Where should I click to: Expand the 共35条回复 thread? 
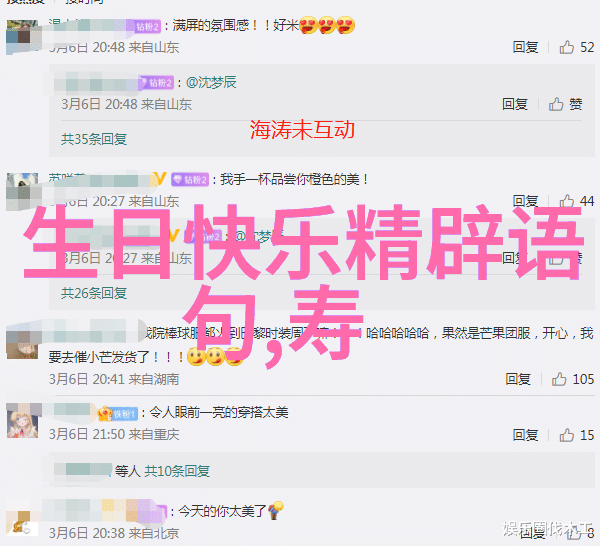[94, 139]
